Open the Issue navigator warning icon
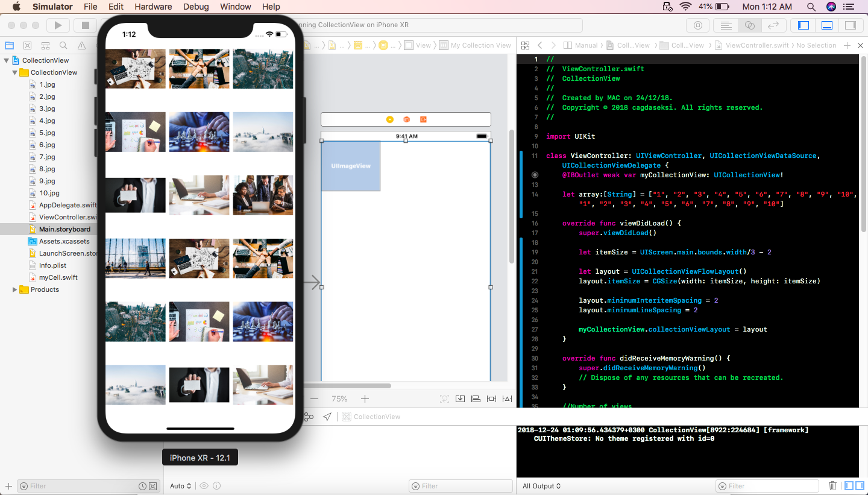868x495 pixels. coord(81,45)
